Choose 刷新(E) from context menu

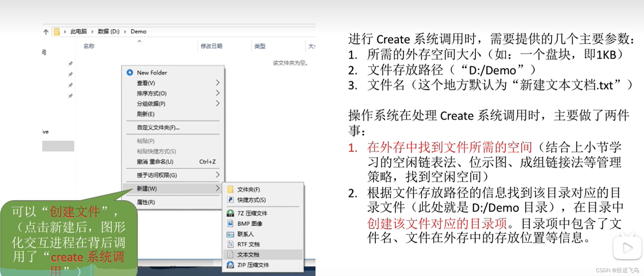click(173, 114)
